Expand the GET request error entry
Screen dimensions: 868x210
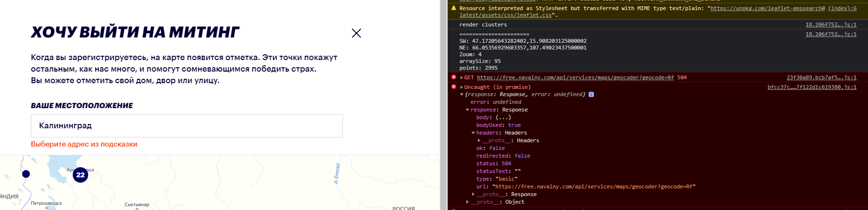point(461,78)
